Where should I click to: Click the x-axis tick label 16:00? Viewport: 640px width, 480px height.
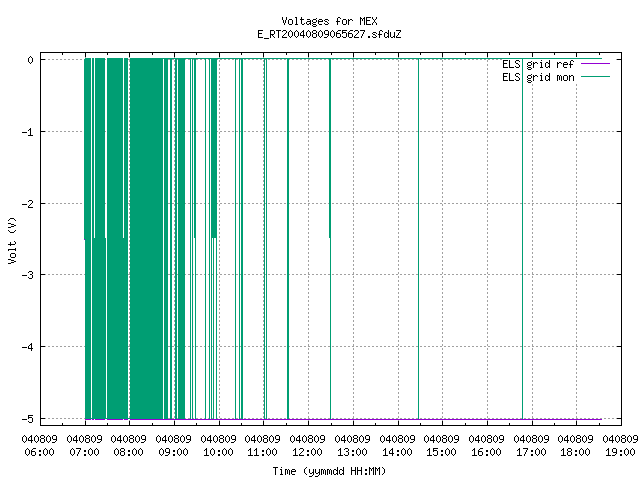tap(487, 452)
